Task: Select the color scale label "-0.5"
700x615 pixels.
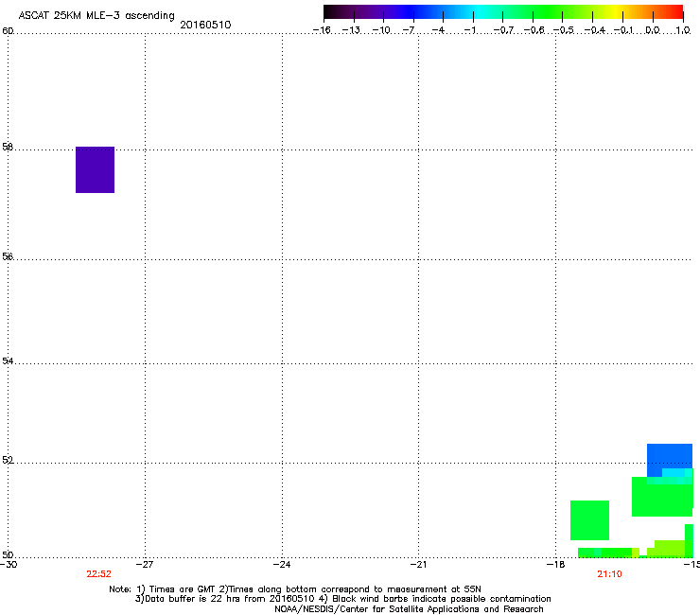Action: (x=564, y=30)
